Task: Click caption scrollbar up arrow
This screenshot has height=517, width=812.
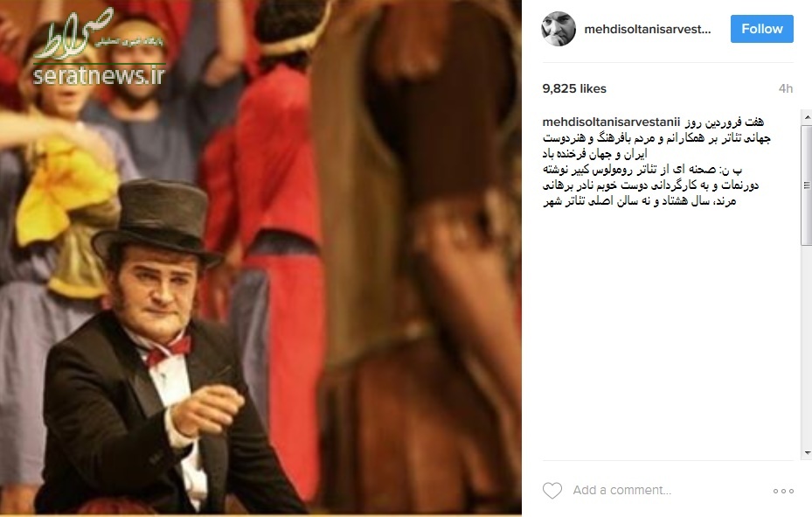Action: [807, 117]
